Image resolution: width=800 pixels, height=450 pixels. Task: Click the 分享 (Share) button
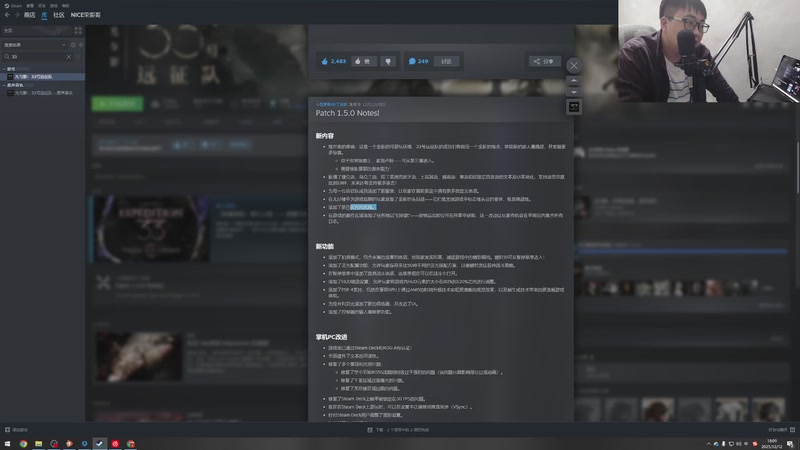(544, 61)
